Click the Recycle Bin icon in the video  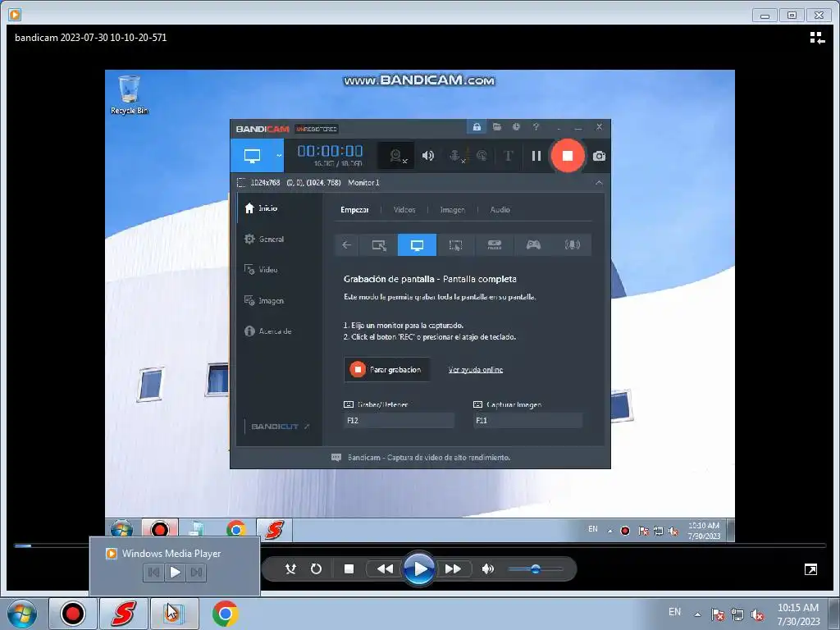(129, 95)
